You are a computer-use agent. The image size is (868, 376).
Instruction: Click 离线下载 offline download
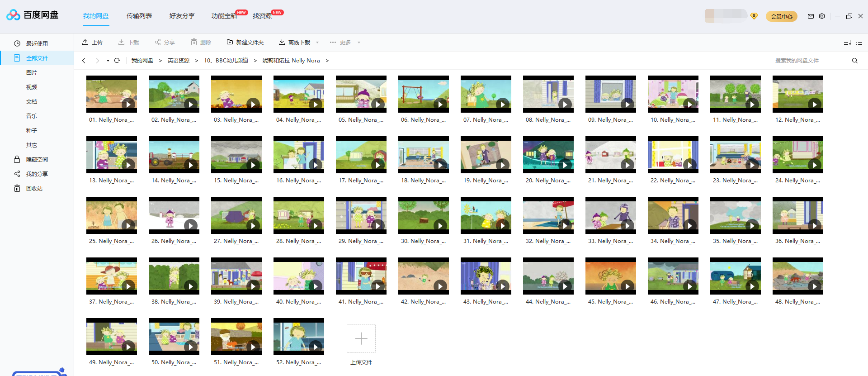click(x=294, y=42)
